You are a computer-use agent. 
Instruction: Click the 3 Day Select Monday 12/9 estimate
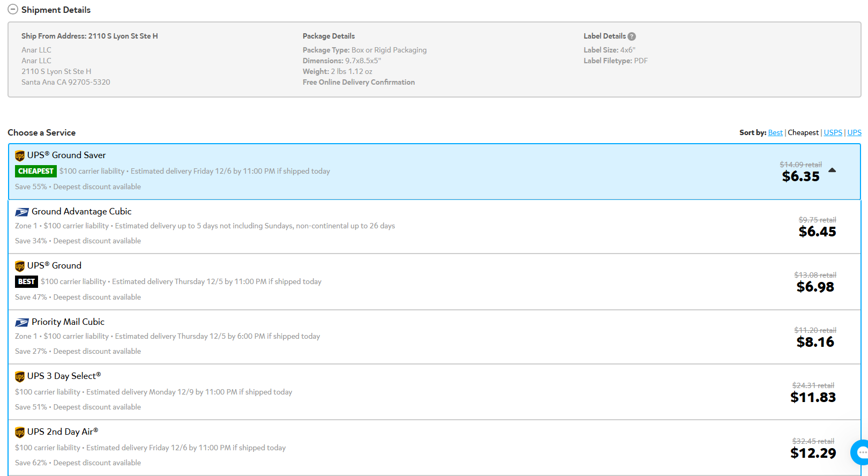point(189,392)
